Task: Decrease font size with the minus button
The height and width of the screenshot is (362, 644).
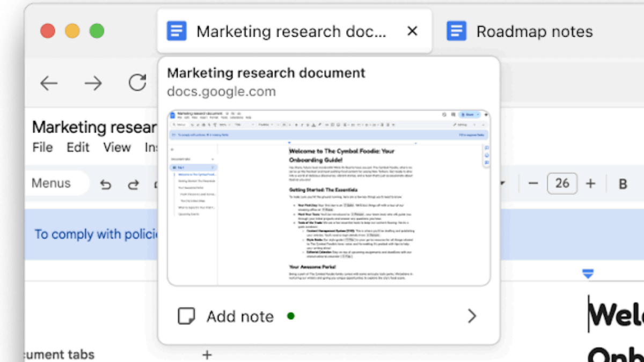Action: [533, 183]
